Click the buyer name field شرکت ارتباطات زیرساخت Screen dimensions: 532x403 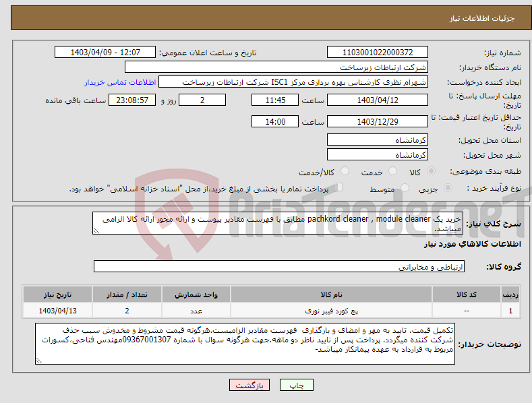(x=276, y=67)
